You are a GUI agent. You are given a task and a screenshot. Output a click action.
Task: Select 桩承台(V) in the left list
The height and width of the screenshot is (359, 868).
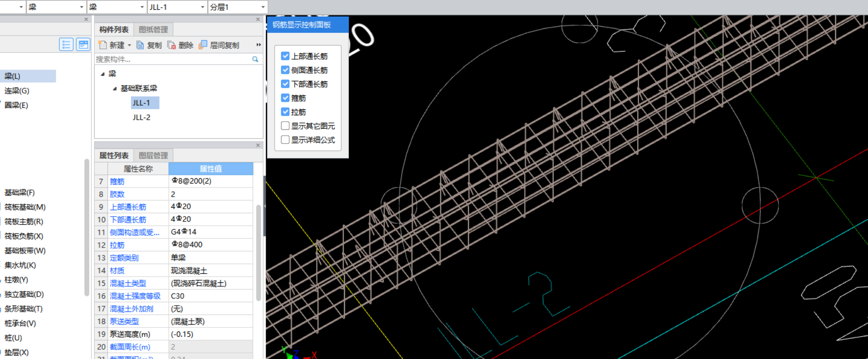click(x=20, y=323)
